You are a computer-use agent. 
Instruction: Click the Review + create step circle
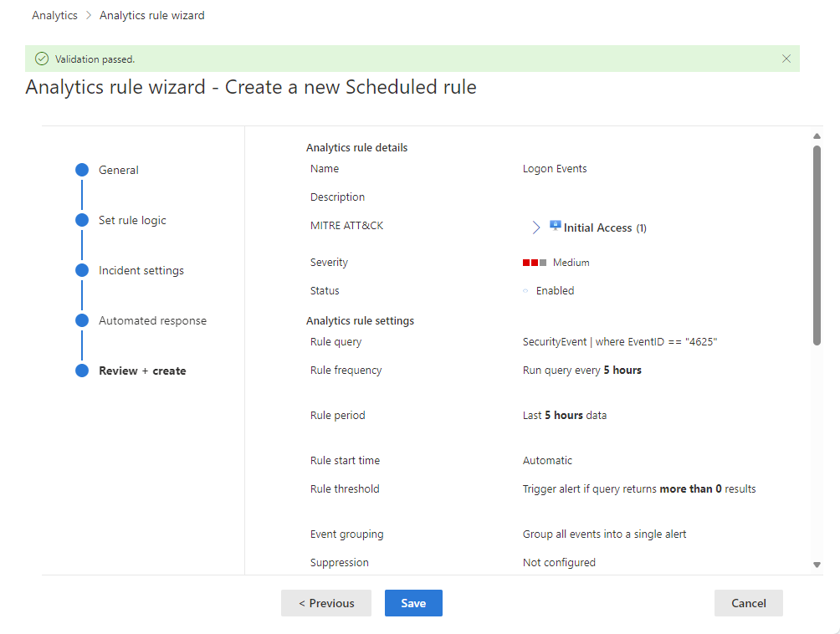point(81,371)
